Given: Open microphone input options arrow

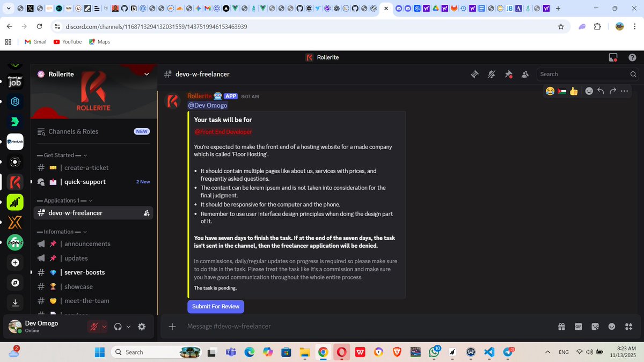Looking at the screenshot, I should point(104,327).
